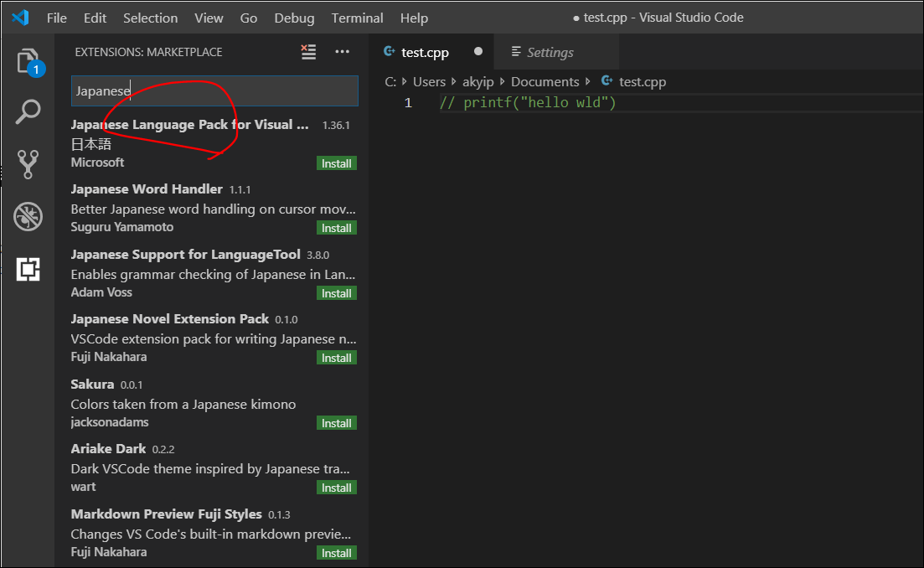The image size is (924, 568).
Task: Open the Source Control icon
Action: pyautogui.click(x=28, y=164)
